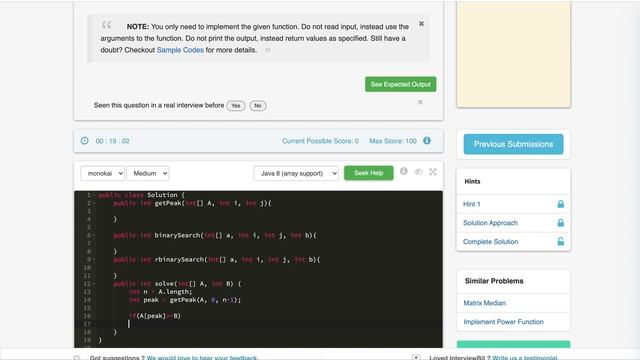Click the Similar Problems heading
Viewport: 640px width, 360px height.
pyautogui.click(x=494, y=281)
